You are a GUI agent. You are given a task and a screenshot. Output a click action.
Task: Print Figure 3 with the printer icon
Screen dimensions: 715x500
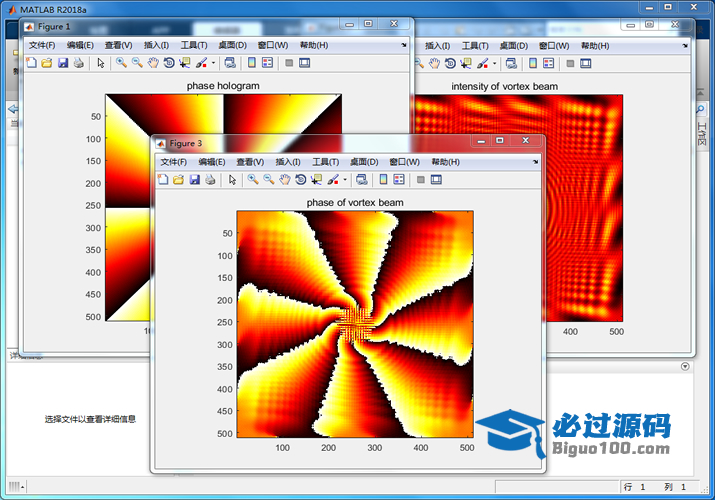point(210,180)
